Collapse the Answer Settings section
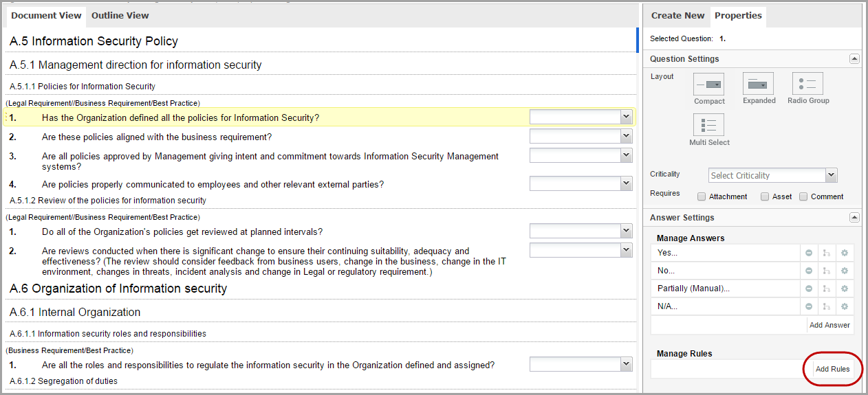 [x=854, y=218]
